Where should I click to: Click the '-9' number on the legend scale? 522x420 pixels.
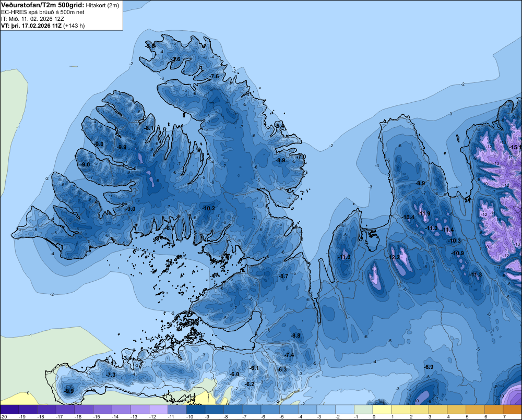pyautogui.click(x=208, y=417)
